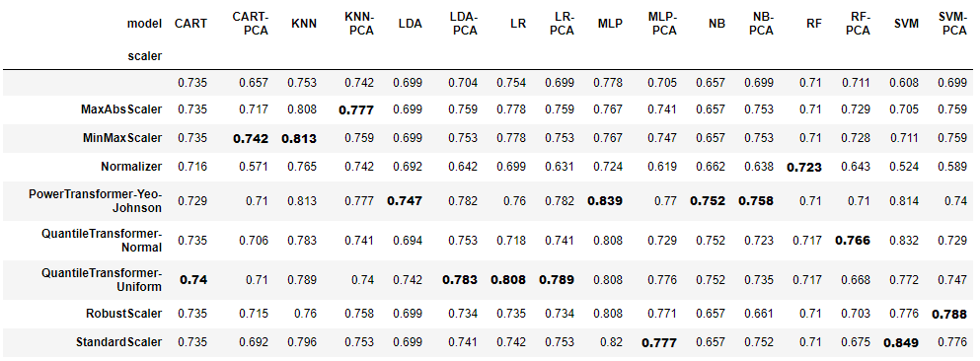Click the bold 0.766 RF-PCA value
This screenshot has height=361, width=980.
(x=853, y=241)
